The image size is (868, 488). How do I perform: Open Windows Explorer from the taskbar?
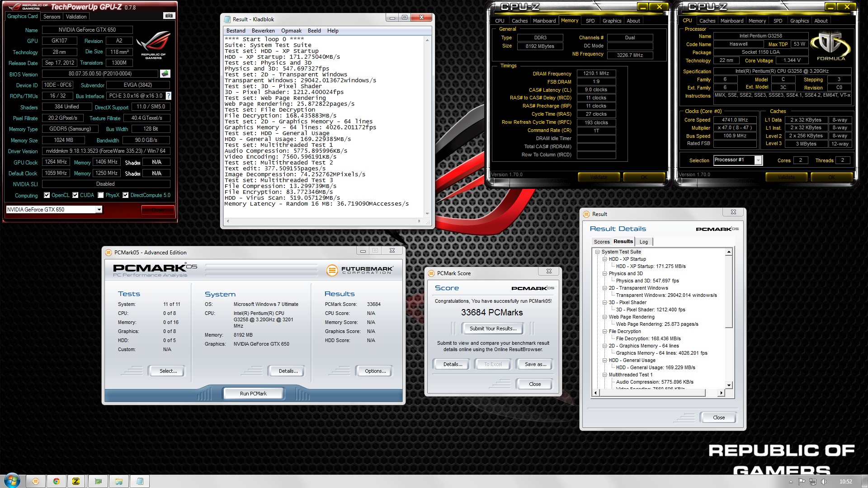point(119,481)
